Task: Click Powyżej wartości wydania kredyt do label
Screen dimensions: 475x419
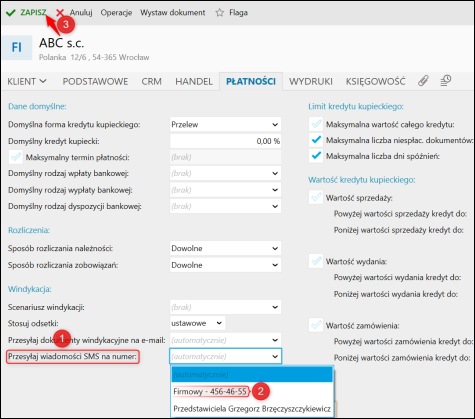Action: coord(397,277)
